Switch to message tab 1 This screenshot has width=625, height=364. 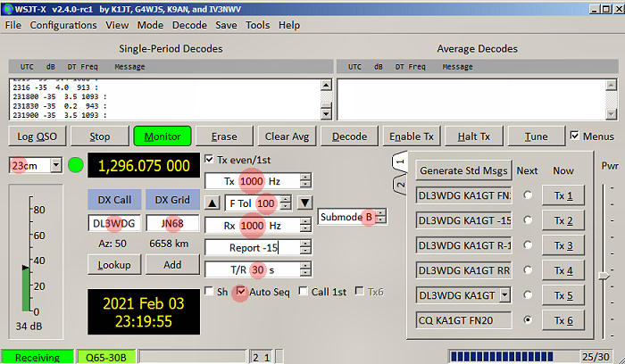(x=400, y=162)
